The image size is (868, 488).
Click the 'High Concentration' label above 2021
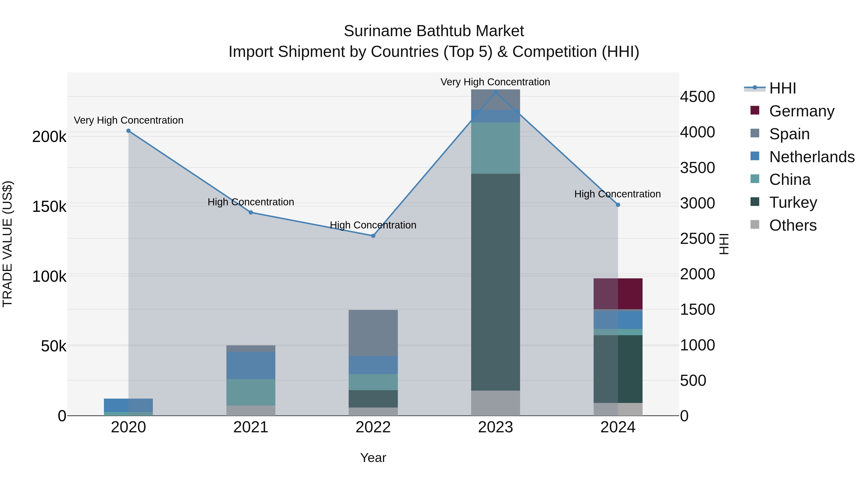(x=251, y=202)
